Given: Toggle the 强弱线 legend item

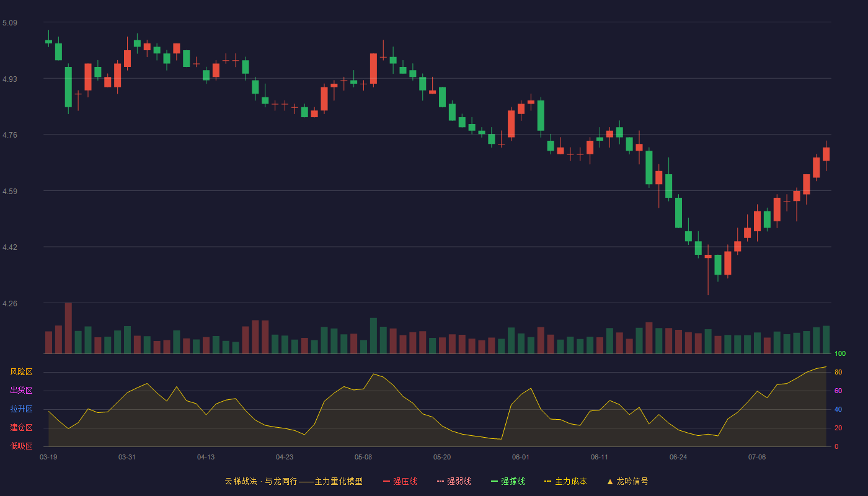Looking at the screenshot, I should pyautogui.click(x=454, y=481).
